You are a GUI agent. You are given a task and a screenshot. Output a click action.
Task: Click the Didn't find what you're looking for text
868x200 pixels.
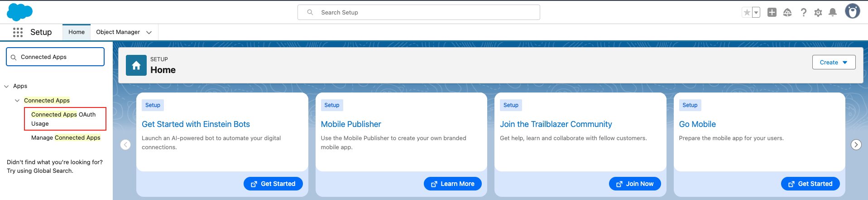click(55, 166)
